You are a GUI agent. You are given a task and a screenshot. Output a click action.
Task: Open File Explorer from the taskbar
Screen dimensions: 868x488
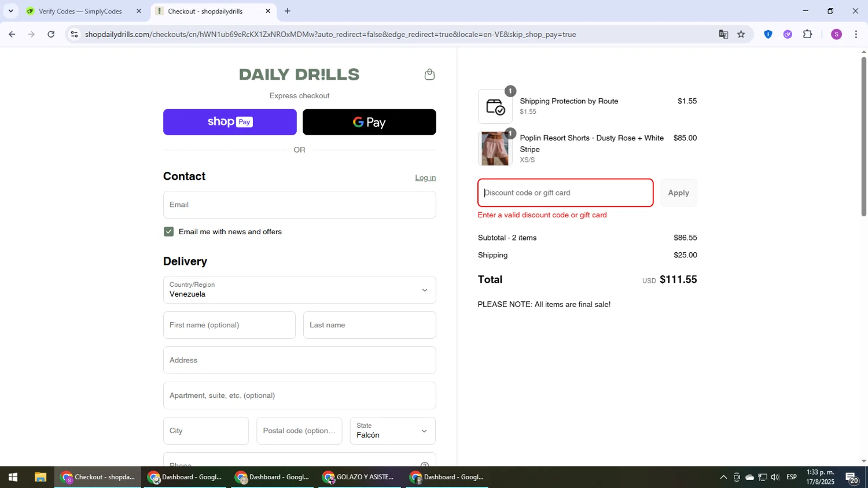tap(40, 478)
